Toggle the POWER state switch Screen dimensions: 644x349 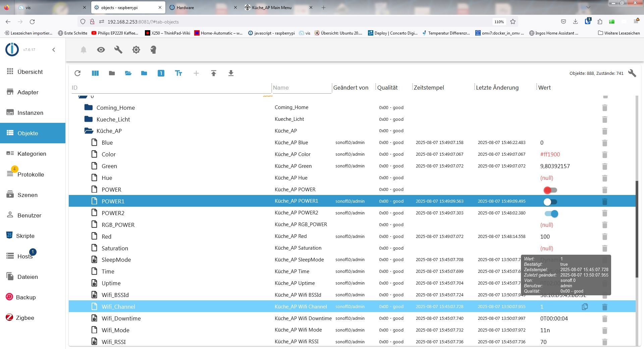[550, 190]
